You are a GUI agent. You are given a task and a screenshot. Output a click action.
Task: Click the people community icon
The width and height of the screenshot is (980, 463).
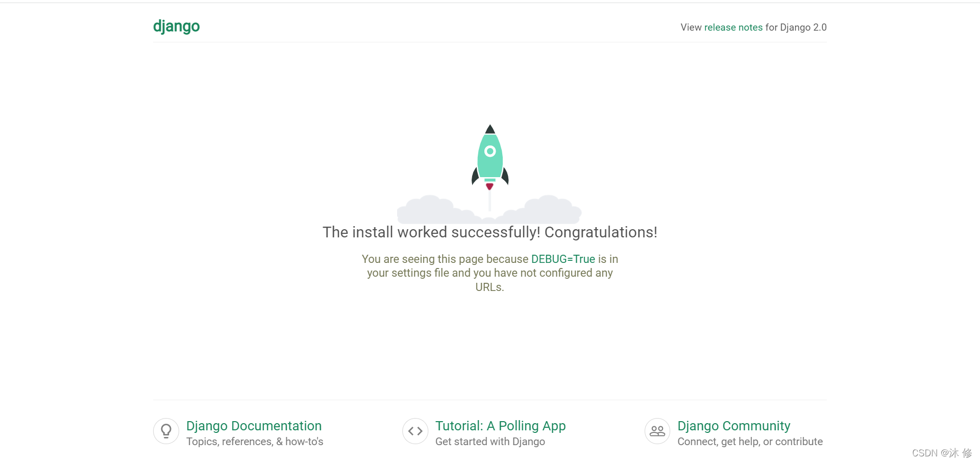[657, 431]
